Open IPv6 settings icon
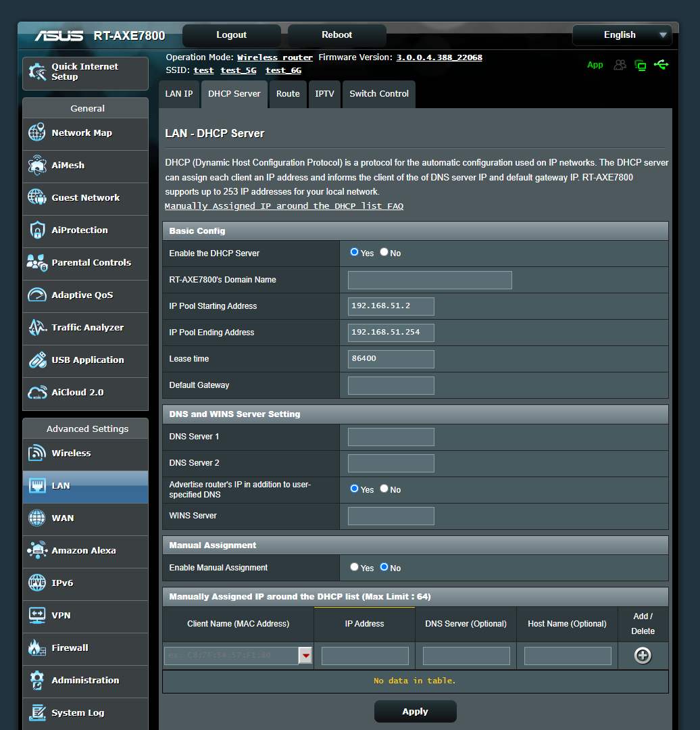The height and width of the screenshot is (730, 700). pyautogui.click(x=37, y=583)
